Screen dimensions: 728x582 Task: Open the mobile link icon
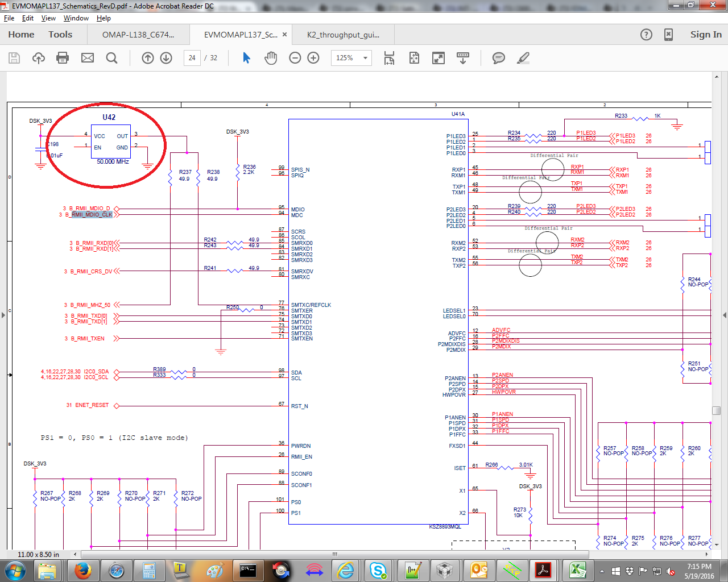tap(669, 35)
